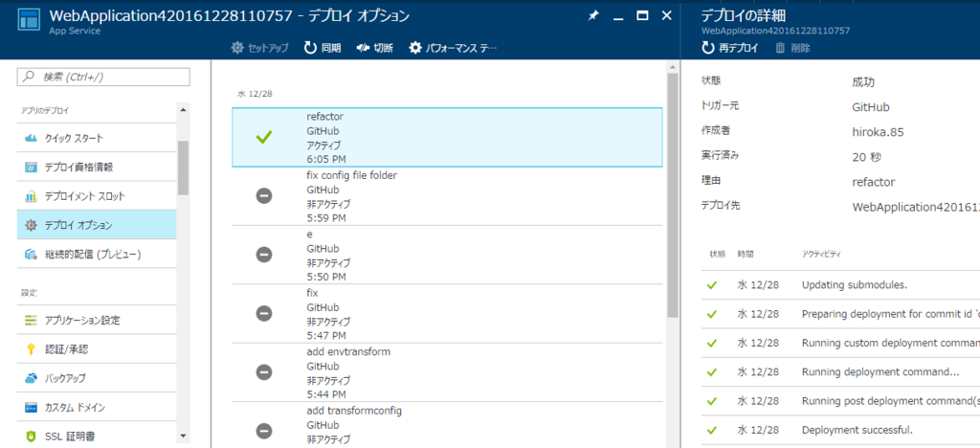Click inactive icon of 'add transformconfig'
The image size is (980, 448).
pos(264,431)
